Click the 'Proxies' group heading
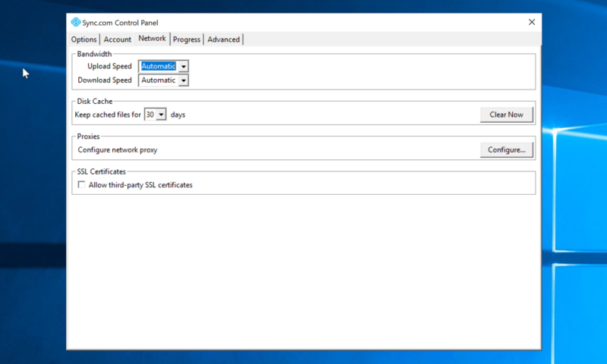 coord(88,136)
